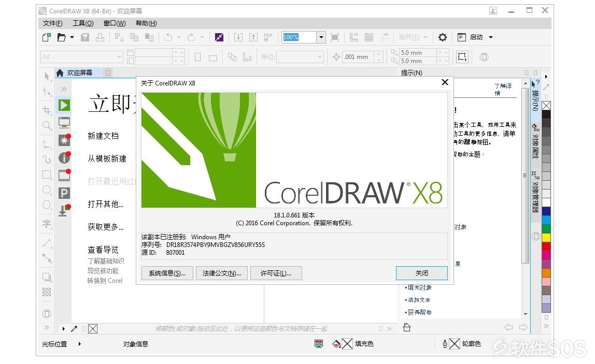Open the 对象属性 docker tab
This screenshot has width=595, height=364.
[535, 141]
